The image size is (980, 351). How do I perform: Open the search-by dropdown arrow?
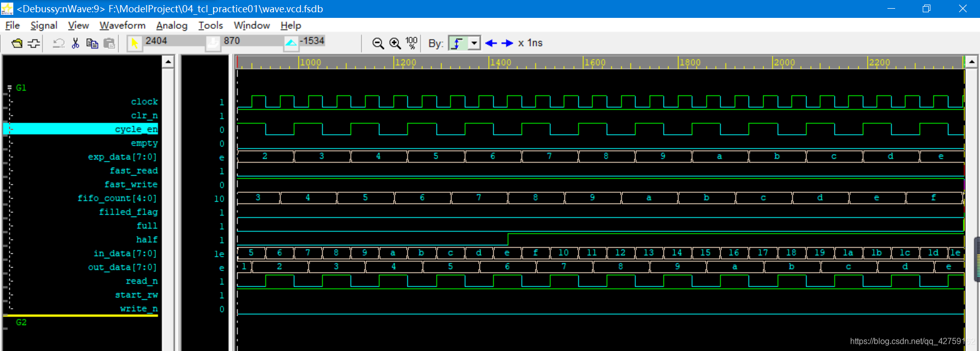pyautogui.click(x=474, y=43)
